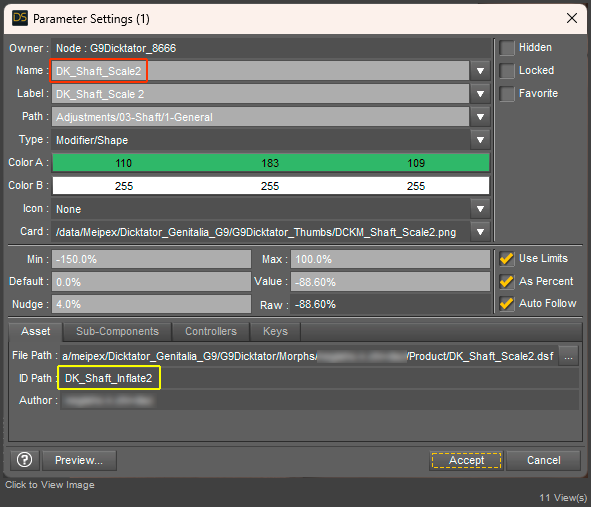Viewport: 591px width, 507px height.
Task: Click the File Path text ending DK_Shaft_Scale2.dsf
Action: 308,356
